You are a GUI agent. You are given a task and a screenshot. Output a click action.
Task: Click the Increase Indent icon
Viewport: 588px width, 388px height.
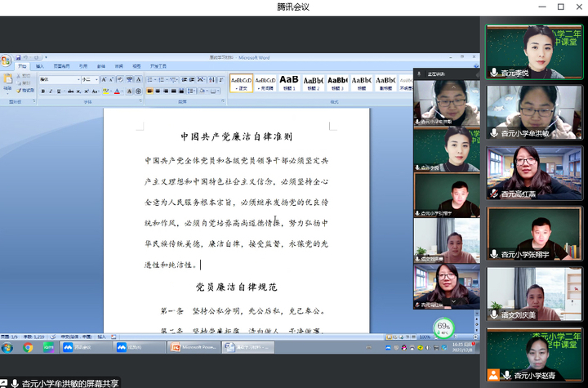pyautogui.click(x=192, y=79)
